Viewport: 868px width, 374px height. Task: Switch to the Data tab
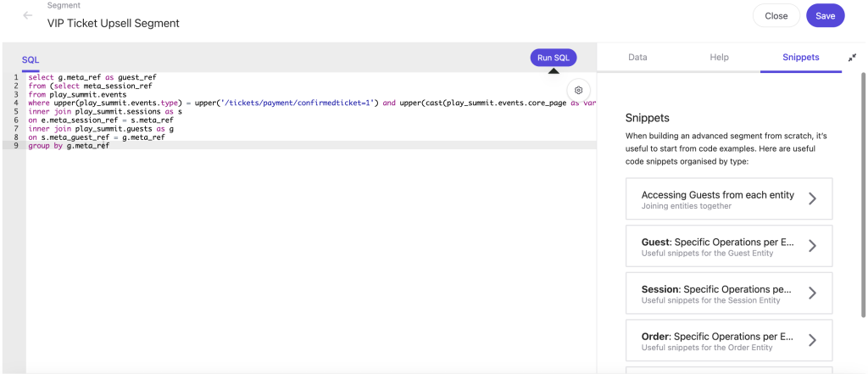tap(637, 58)
